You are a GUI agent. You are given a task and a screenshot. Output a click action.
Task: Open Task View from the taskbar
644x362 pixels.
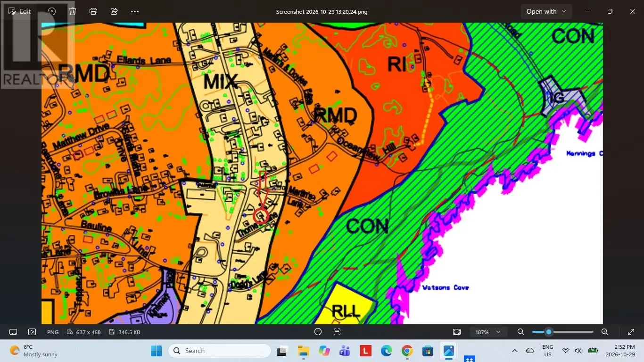pos(282,351)
